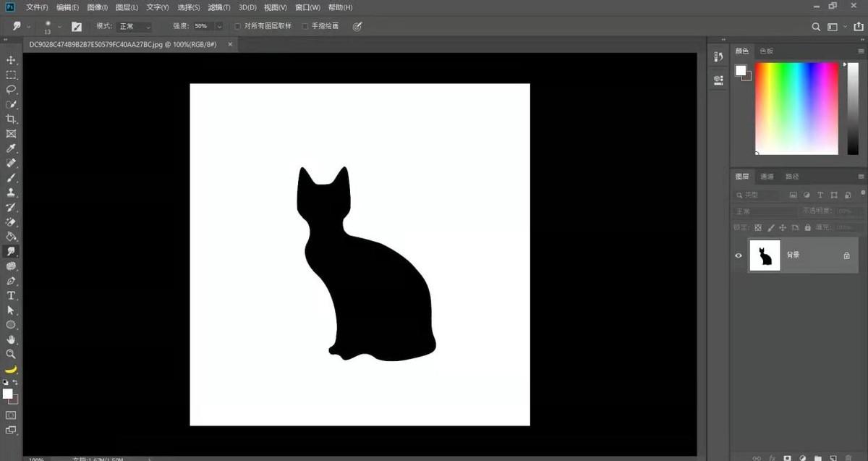Select the Eraser tool
868x461 pixels.
pos(11,222)
